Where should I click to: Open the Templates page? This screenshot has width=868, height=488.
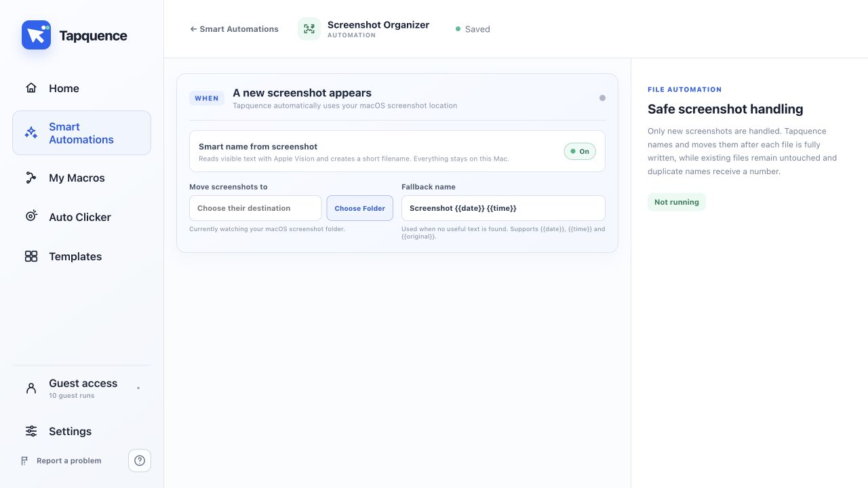pyautogui.click(x=81, y=256)
